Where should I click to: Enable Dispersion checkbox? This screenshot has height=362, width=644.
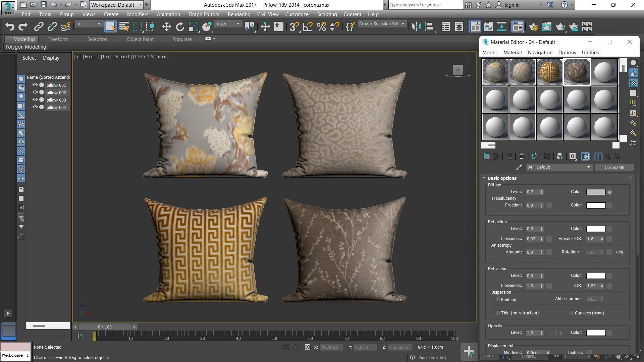[498, 300]
